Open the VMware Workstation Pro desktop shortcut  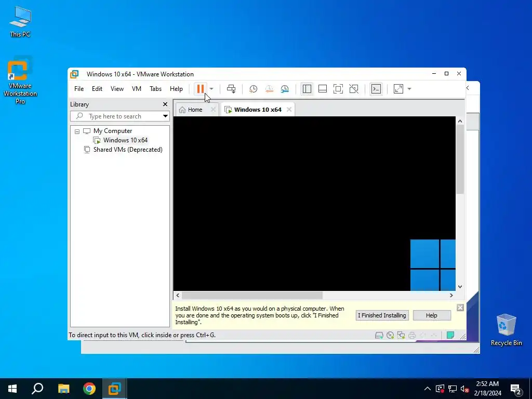pyautogui.click(x=20, y=82)
